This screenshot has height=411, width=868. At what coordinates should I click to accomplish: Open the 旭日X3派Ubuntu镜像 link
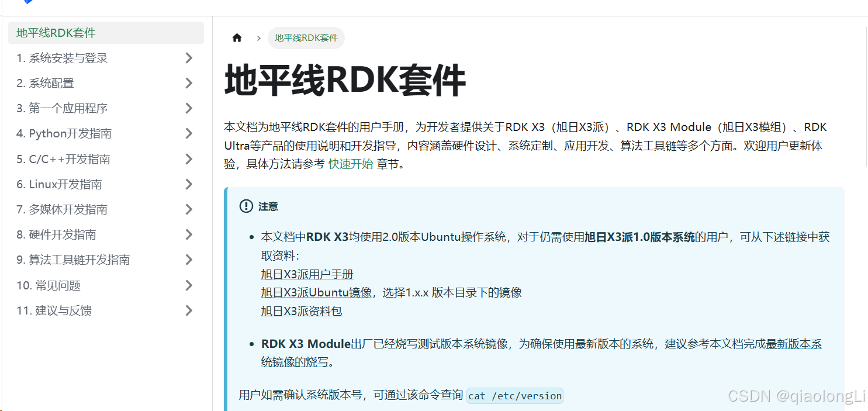click(316, 292)
